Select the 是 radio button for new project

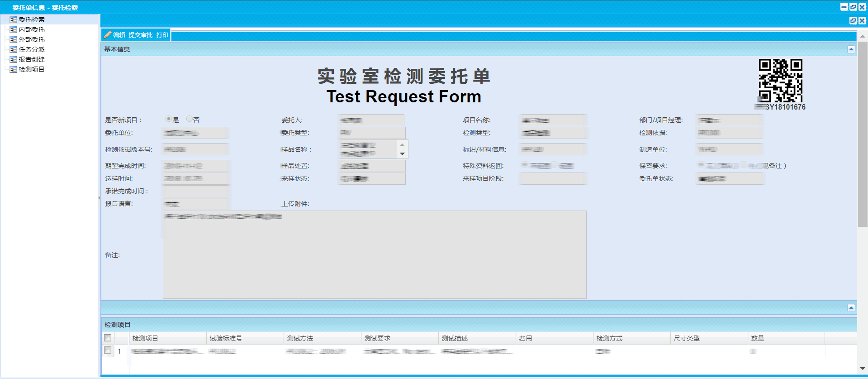click(x=168, y=119)
